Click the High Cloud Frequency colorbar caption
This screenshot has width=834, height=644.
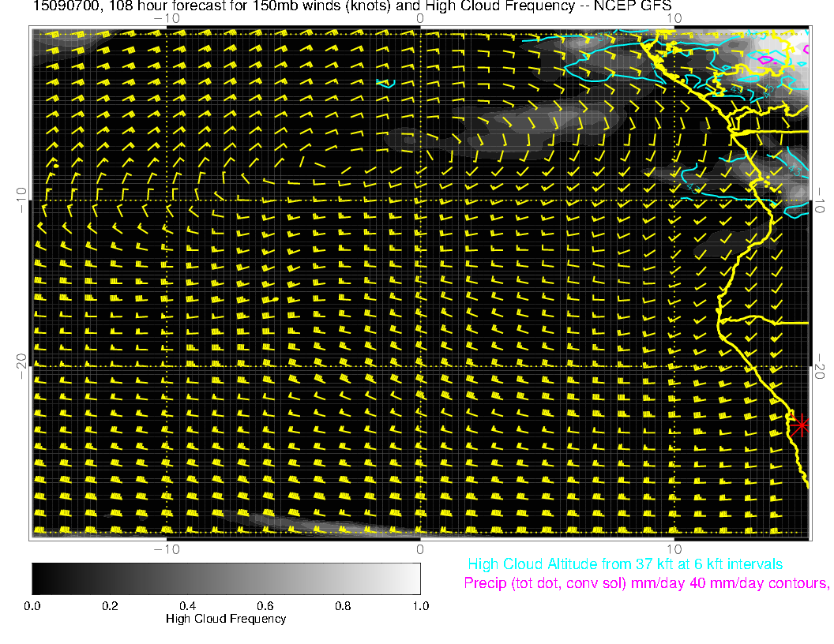[226, 619]
